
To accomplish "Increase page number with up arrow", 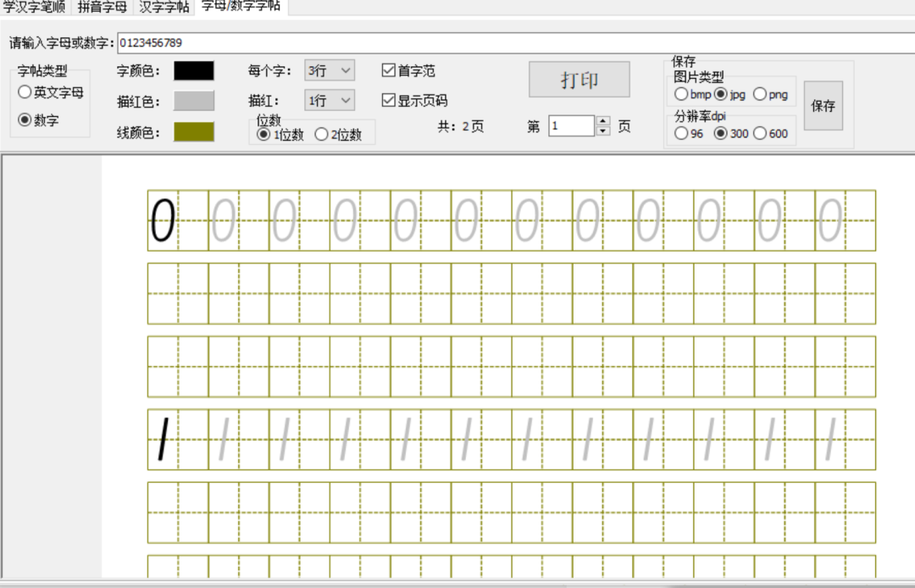I will coord(603,121).
